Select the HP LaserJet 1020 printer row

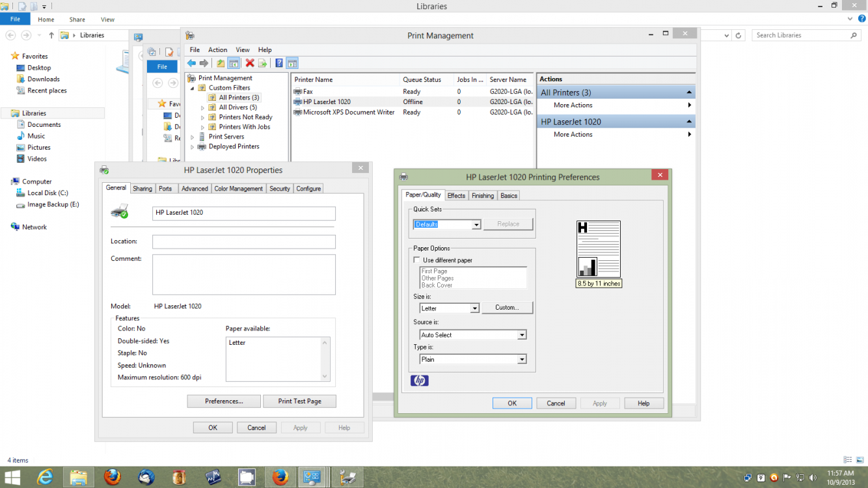(x=413, y=102)
